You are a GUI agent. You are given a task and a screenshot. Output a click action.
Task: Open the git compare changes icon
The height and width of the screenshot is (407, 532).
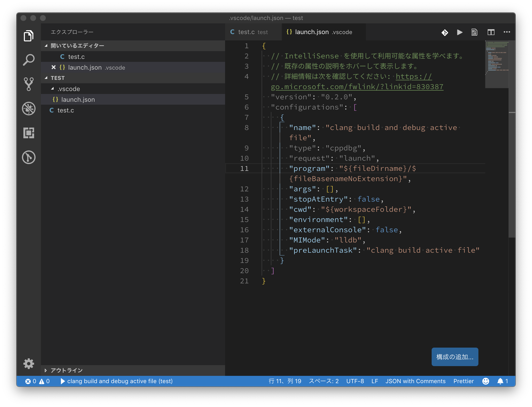pos(445,32)
